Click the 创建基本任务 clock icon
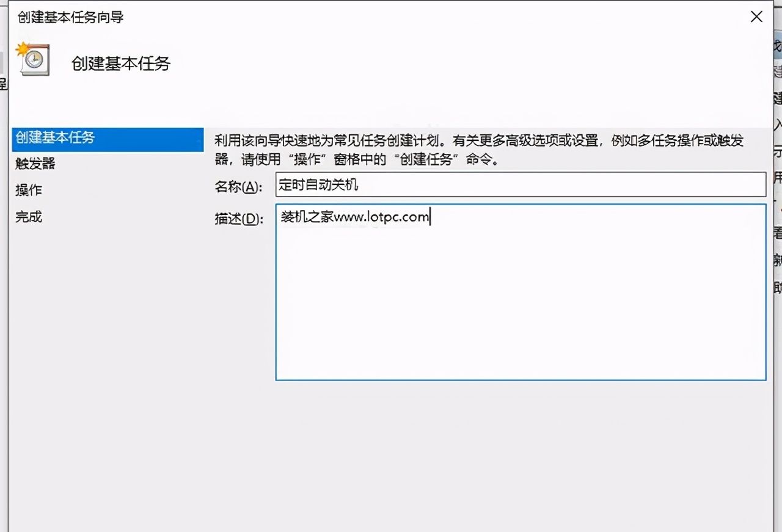The height and width of the screenshot is (532, 782). pos(32,59)
